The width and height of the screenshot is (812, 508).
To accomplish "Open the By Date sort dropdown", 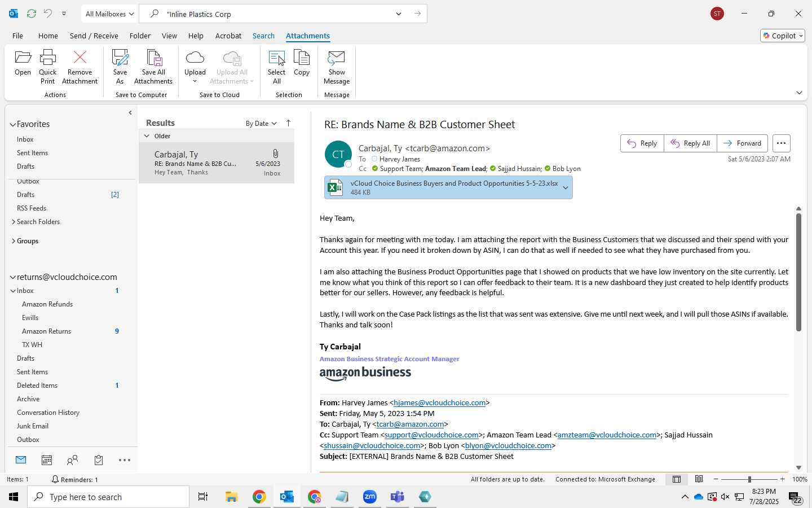I will pyautogui.click(x=261, y=124).
